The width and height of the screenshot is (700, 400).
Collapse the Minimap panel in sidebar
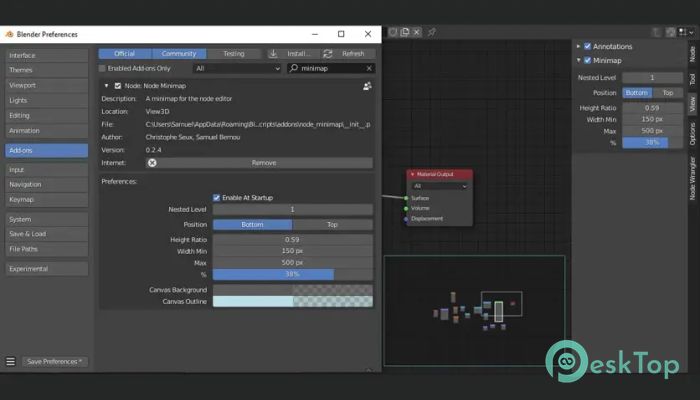(579, 60)
